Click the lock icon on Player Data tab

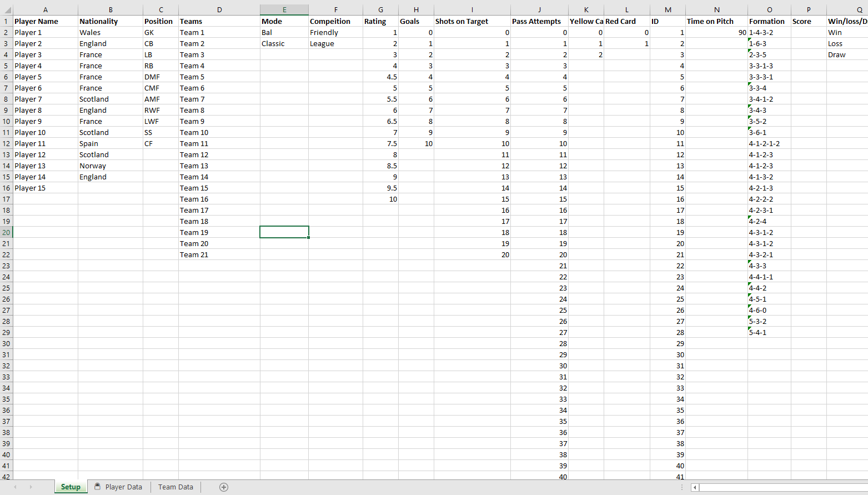point(97,487)
